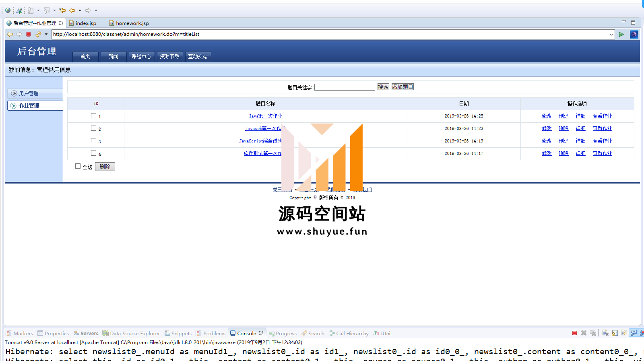Click the 题目关键字 search input field
This screenshot has height=361, width=644.
[345, 87]
